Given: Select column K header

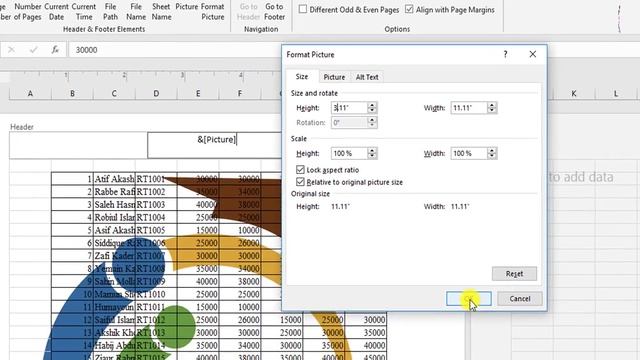Looking at the screenshot, I should 573,93.
